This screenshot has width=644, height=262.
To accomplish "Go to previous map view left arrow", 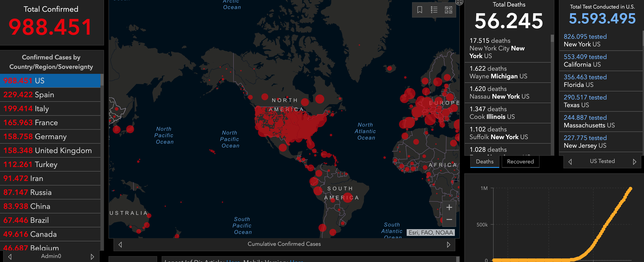I will pos(120,244).
